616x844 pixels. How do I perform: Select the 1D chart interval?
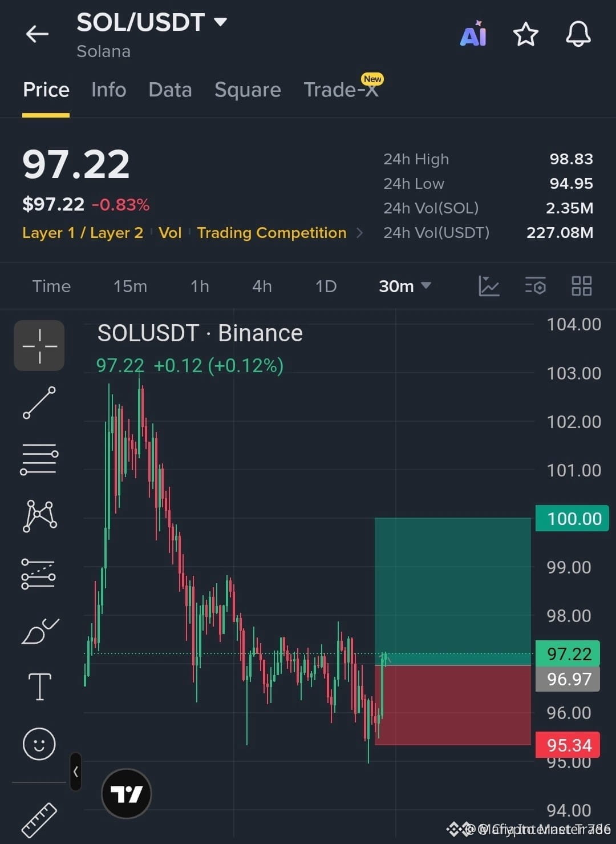[326, 286]
